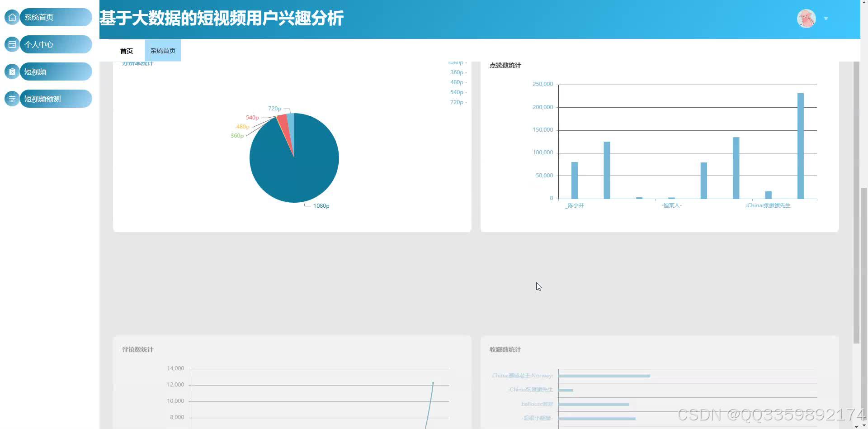
Task: Select the highlighted 系统首页 tab
Action: click(163, 51)
